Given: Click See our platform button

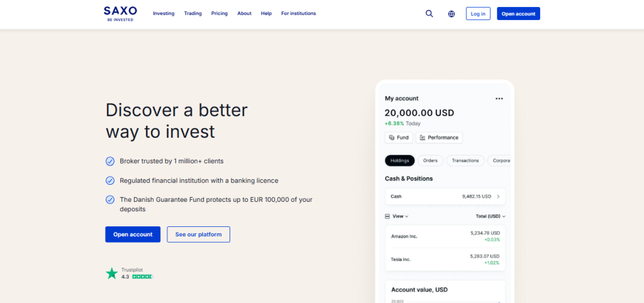Looking at the screenshot, I should click(198, 234).
